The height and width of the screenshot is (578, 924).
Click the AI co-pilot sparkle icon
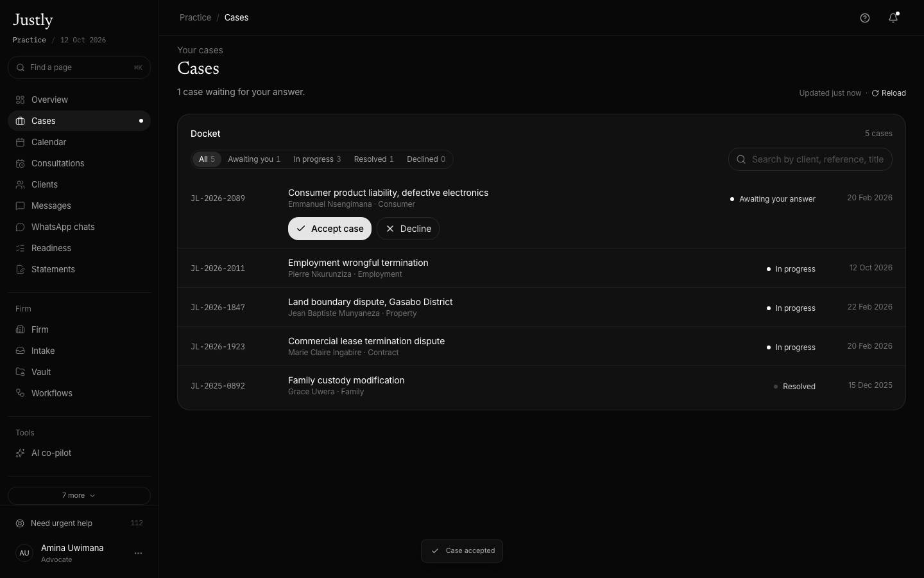coord(21,453)
